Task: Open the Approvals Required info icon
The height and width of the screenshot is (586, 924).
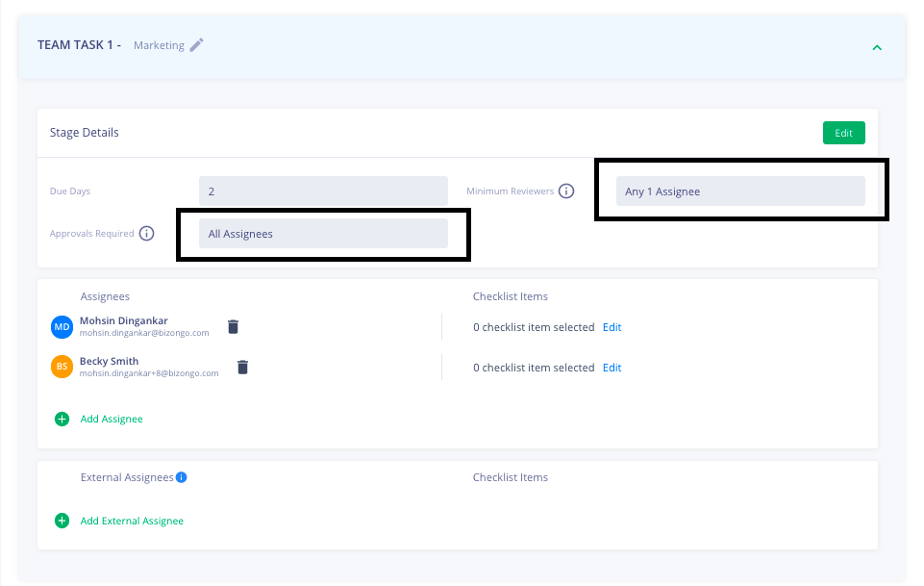Action: tap(147, 234)
